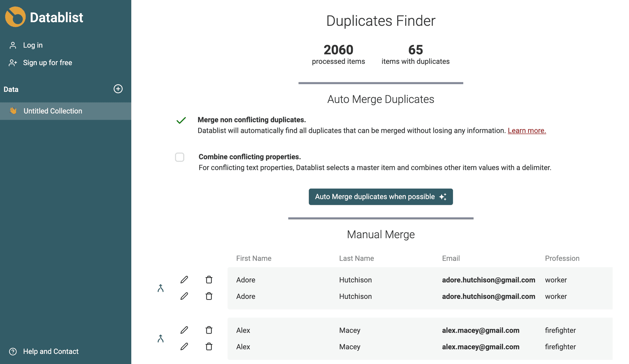Merge the Alex Macey duplicate group
This screenshot has width=629, height=364.
(x=161, y=338)
